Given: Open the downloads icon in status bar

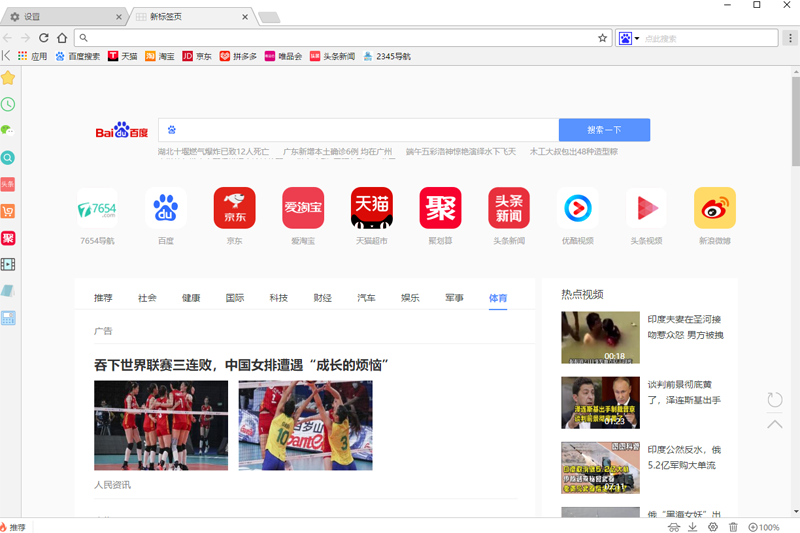Looking at the screenshot, I should point(693,527).
